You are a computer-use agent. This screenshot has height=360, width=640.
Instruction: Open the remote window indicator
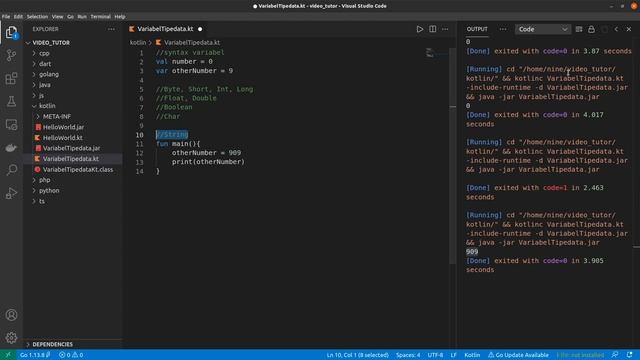coord(8,355)
